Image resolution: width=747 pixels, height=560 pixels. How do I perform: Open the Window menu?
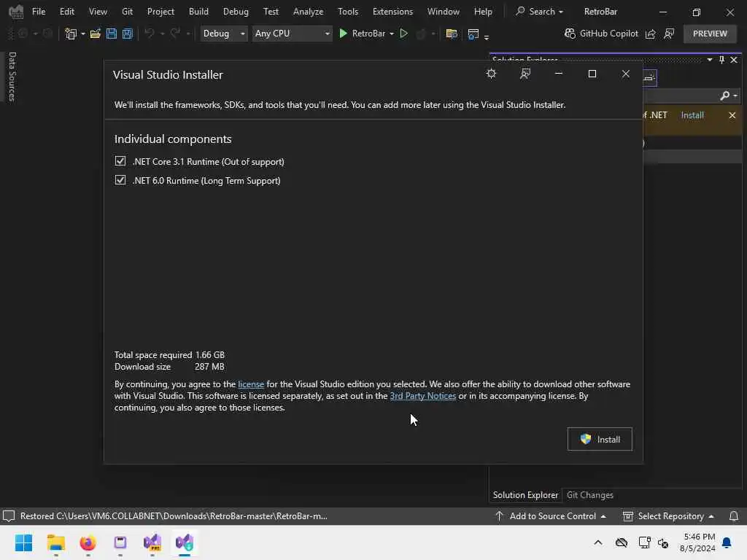pyautogui.click(x=443, y=12)
